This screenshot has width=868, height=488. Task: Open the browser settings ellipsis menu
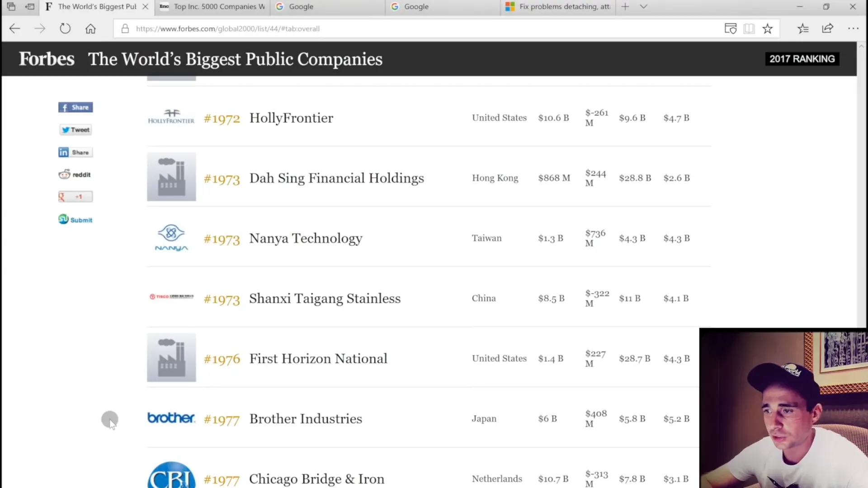click(x=853, y=29)
